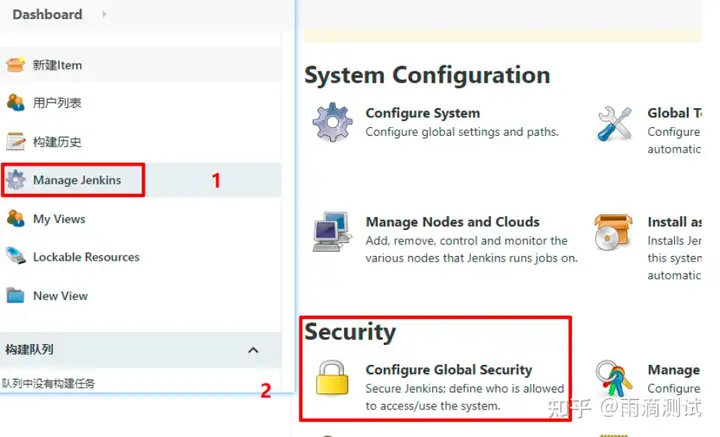The height and width of the screenshot is (437, 720).
Task: Open the Install as service title
Action: click(674, 222)
